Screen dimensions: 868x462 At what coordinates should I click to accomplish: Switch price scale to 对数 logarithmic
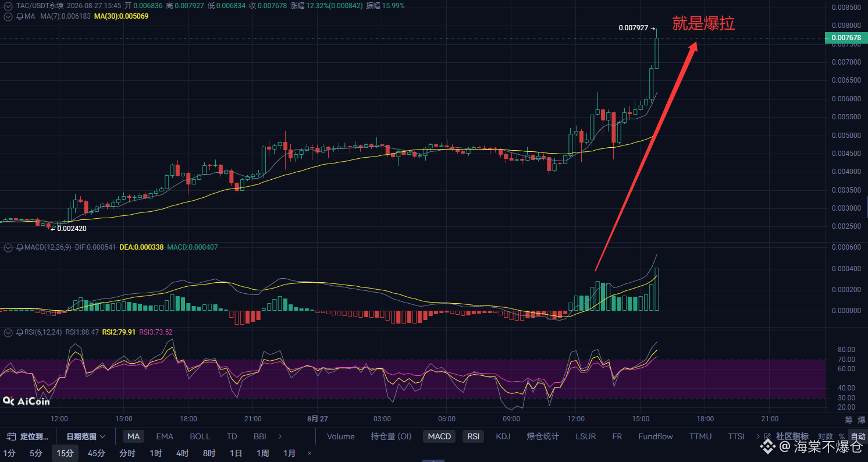(825, 436)
